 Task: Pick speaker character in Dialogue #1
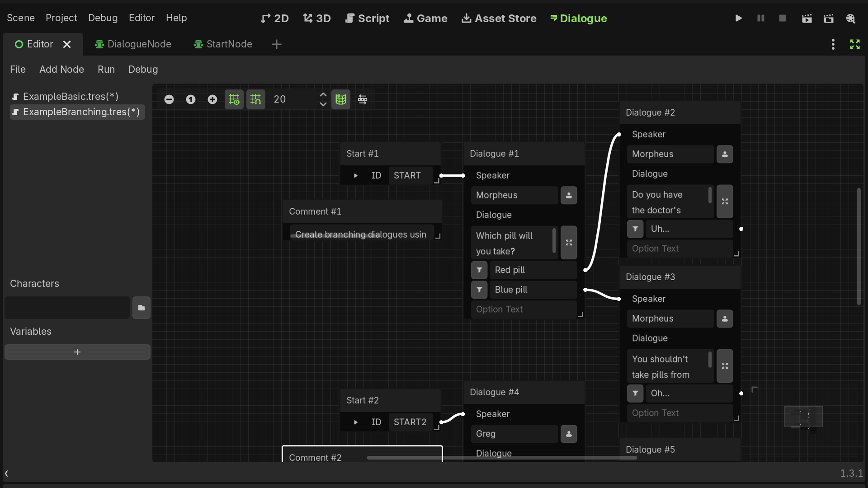tap(569, 195)
